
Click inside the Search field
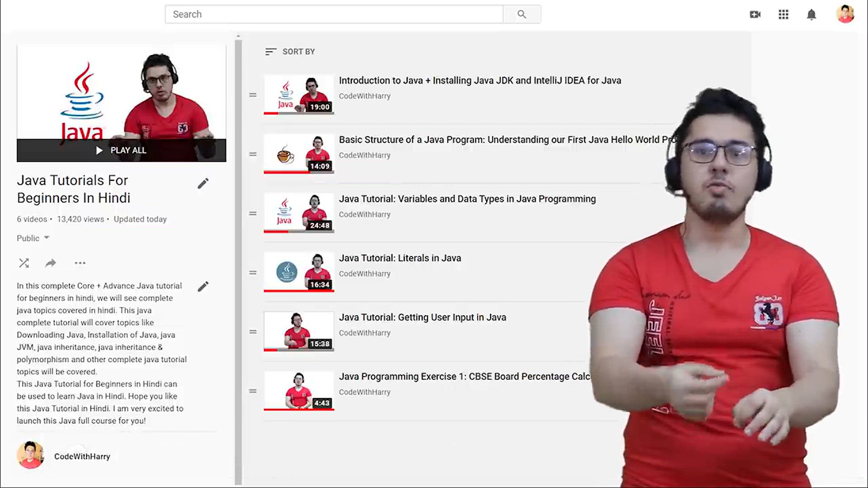coord(334,14)
